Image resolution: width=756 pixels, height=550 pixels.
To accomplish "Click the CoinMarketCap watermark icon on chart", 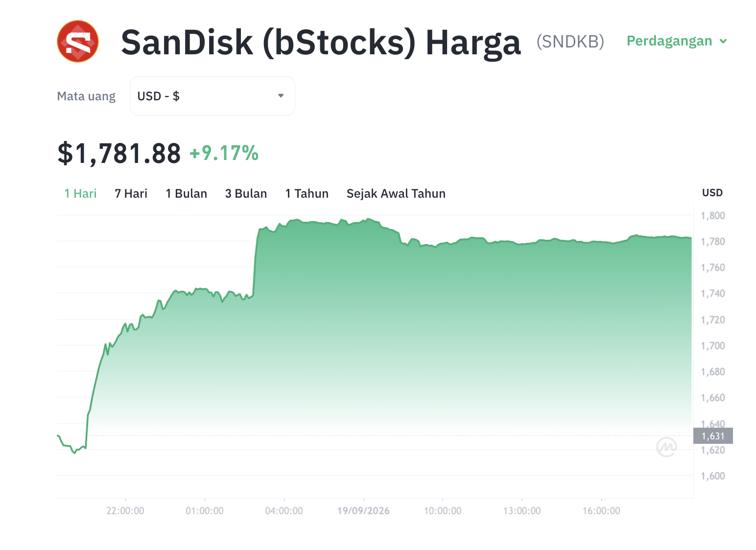I will 666,447.
